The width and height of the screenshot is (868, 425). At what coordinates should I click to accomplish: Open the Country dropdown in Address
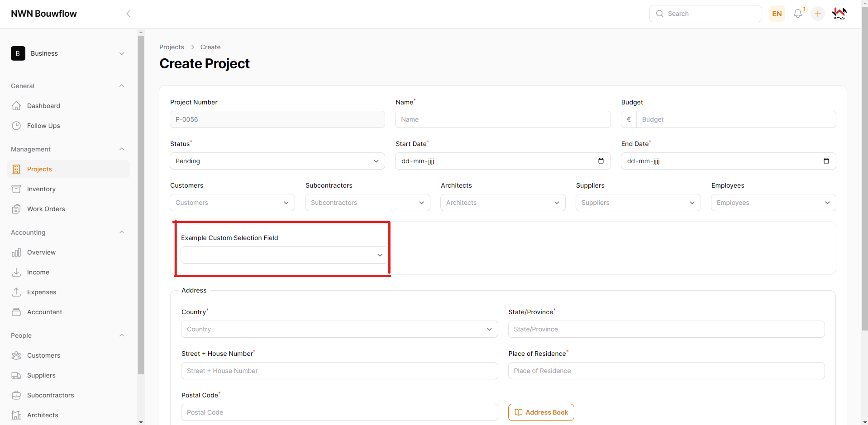(339, 329)
